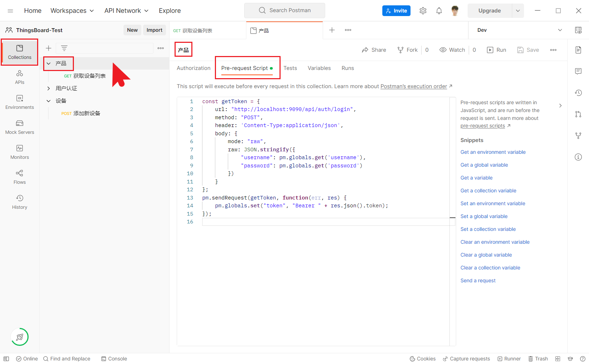Click the filter collections icon
589x364 pixels.
[64, 48]
